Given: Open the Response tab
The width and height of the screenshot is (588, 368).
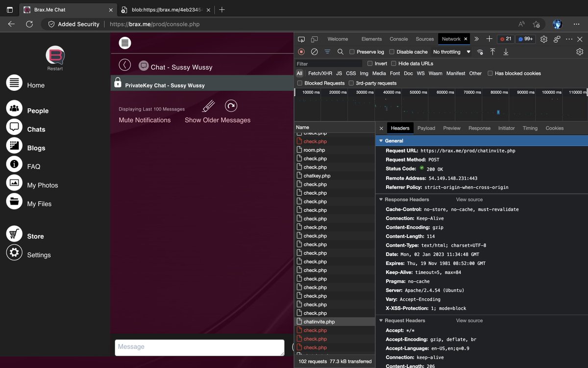Looking at the screenshot, I should pyautogui.click(x=479, y=128).
